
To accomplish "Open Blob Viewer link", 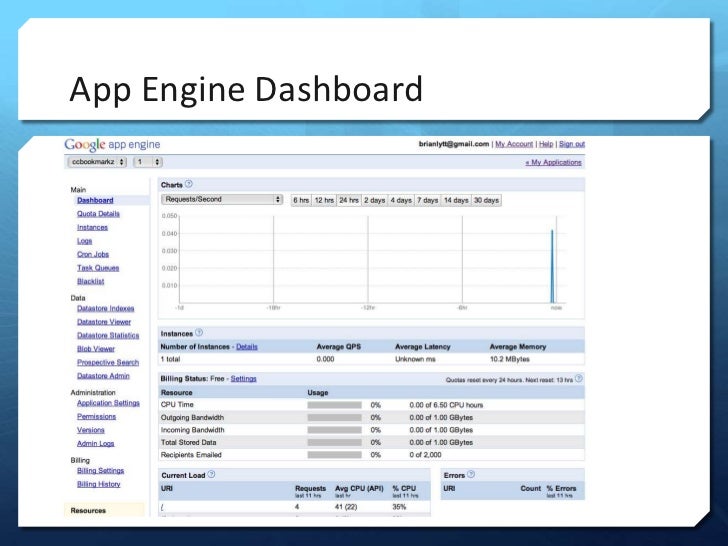I will tap(96, 349).
